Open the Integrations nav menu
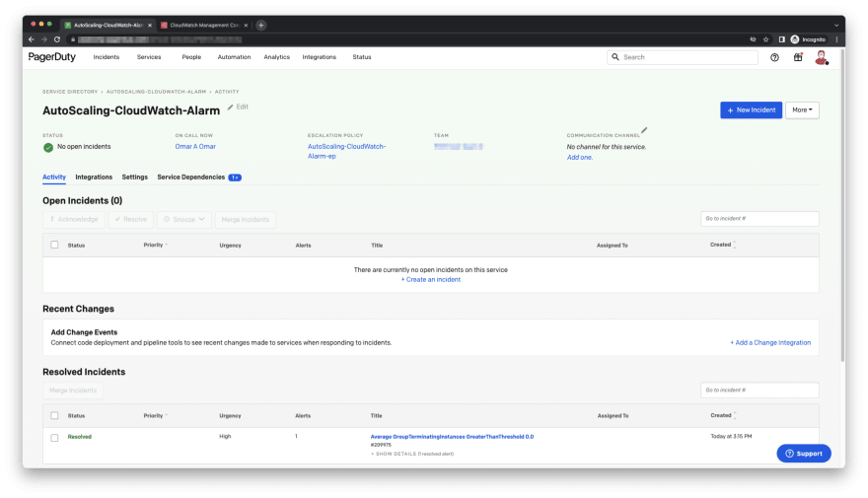 click(x=319, y=57)
